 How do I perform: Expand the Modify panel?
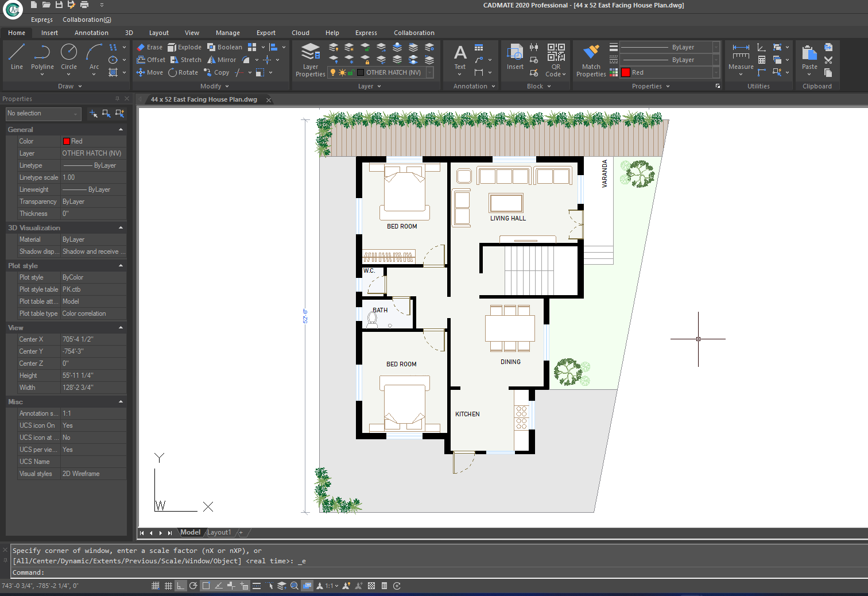pyautogui.click(x=215, y=86)
